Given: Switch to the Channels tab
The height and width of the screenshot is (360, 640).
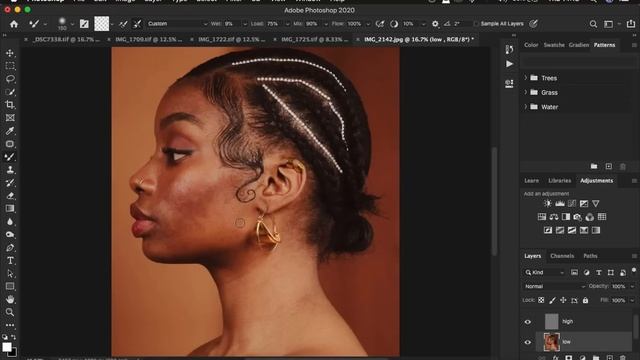Looking at the screenshot, I should coord(562,256).
